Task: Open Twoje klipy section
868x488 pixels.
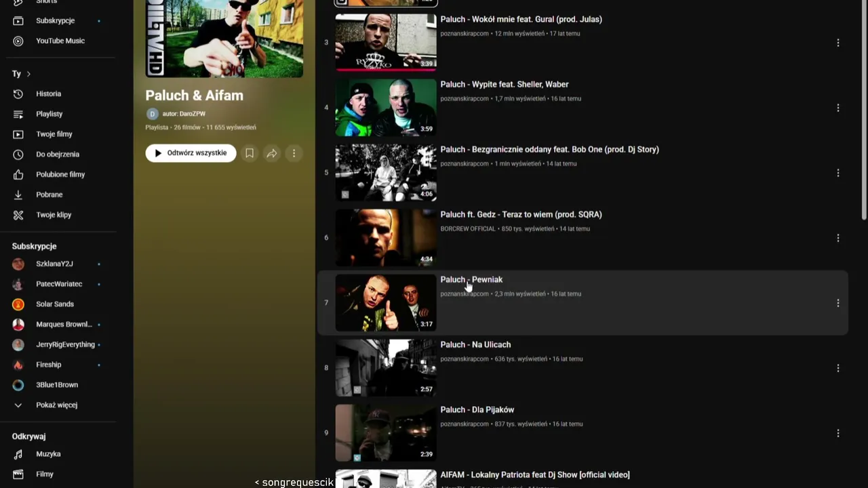Action: coord(58,215)
